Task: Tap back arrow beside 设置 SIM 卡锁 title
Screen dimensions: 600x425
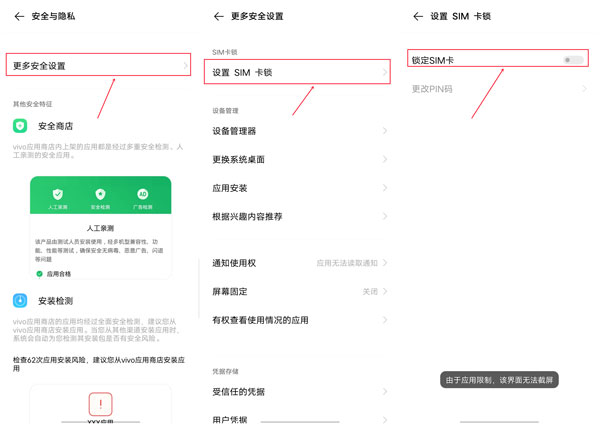Action: pos(415,17)
